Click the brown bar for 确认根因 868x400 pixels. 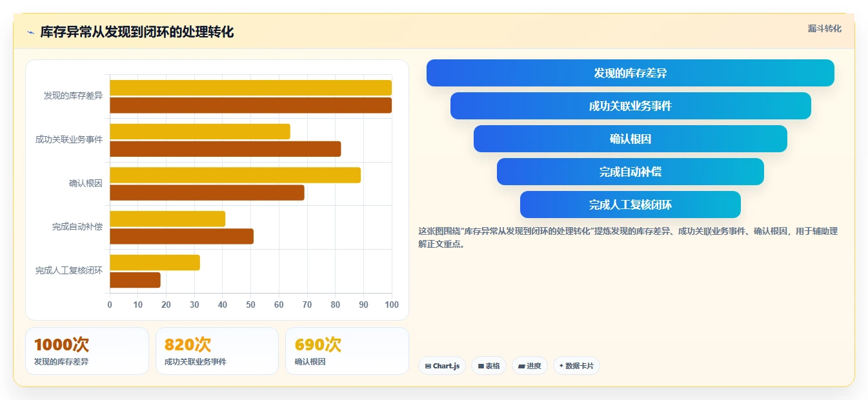coord(207,193)
